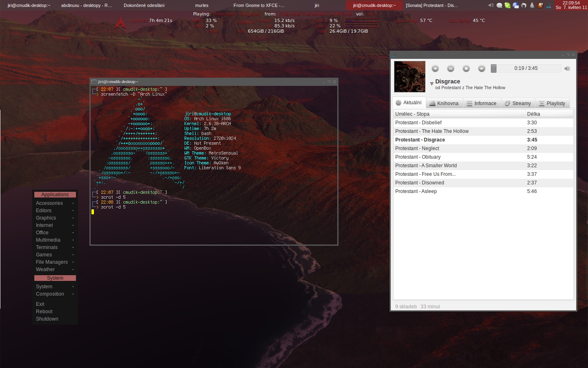Select the track Protestant - Neglect
The height and width of the screenshot is (368, 588).
click(x=483, y=148)
